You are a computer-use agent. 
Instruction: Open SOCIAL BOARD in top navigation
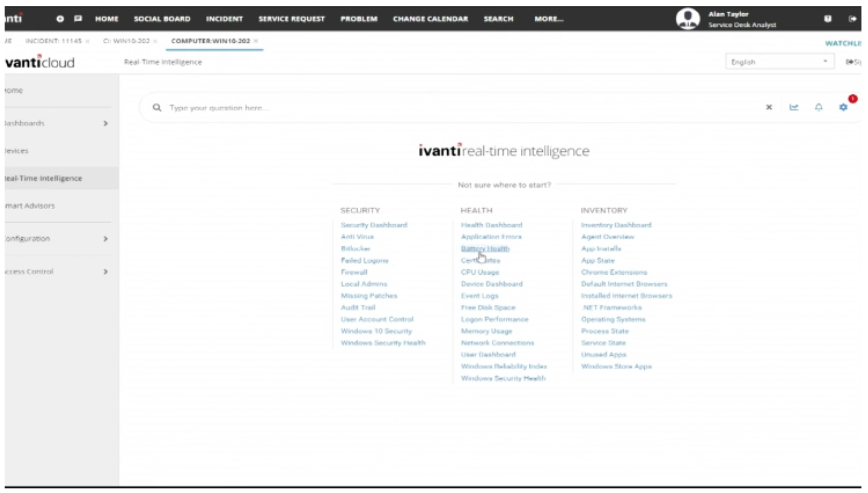pos(162,19)
